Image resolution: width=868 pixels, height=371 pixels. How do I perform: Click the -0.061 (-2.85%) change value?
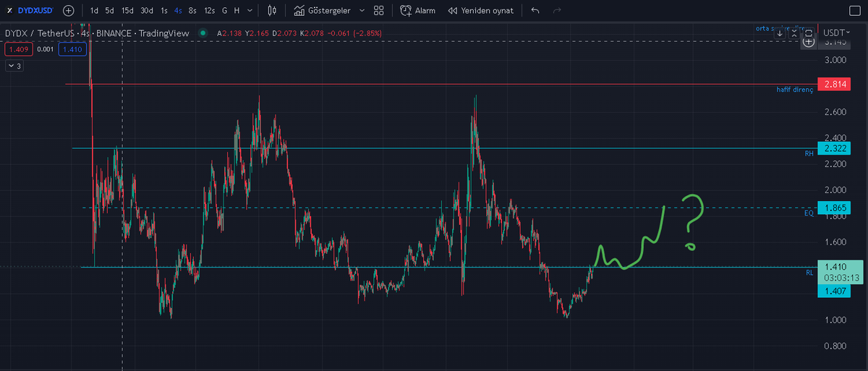click(354, 33)
